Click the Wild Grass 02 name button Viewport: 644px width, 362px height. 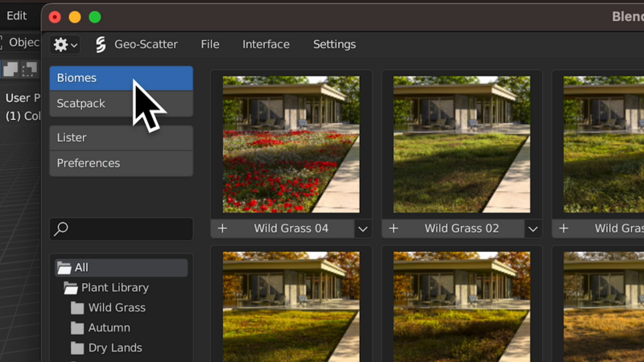click(x=461, y=228)
